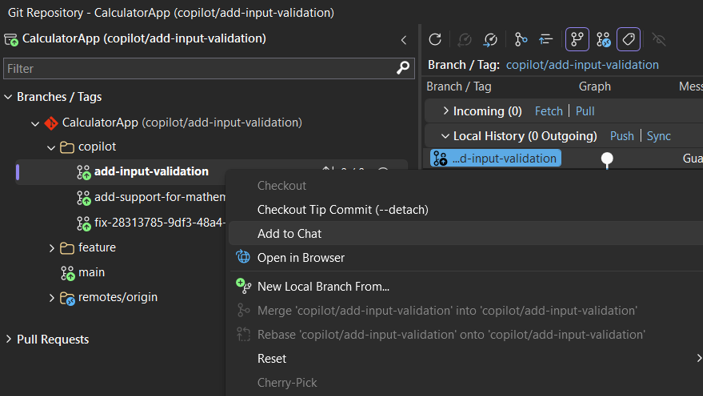The width and height of the screenshot is (703, 396).
Task: Choose New Local Branch From...
Action: pyautogui.click(x=323, y=287)
